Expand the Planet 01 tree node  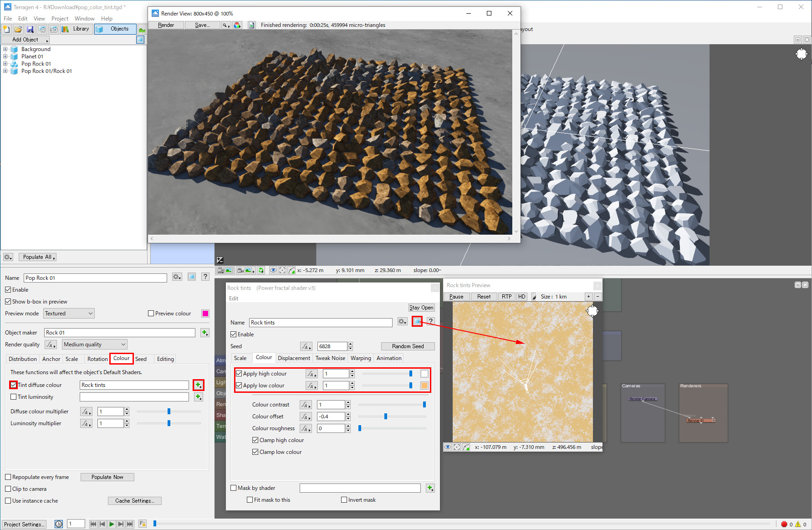(x=5, y=57)
